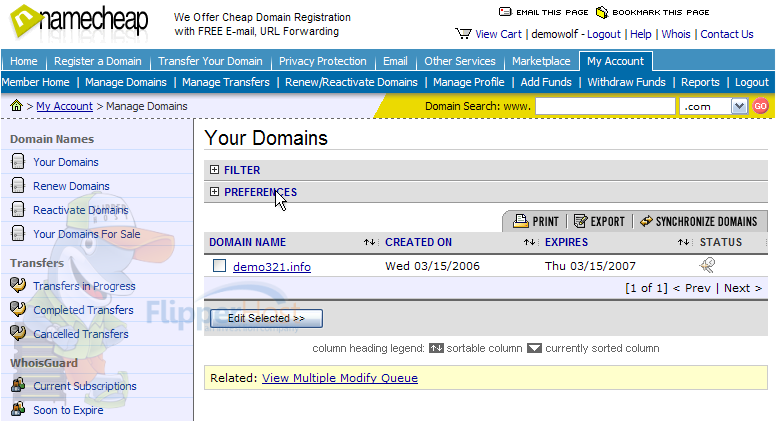
Task: Go to Member Home submenu
Action: 36,82
